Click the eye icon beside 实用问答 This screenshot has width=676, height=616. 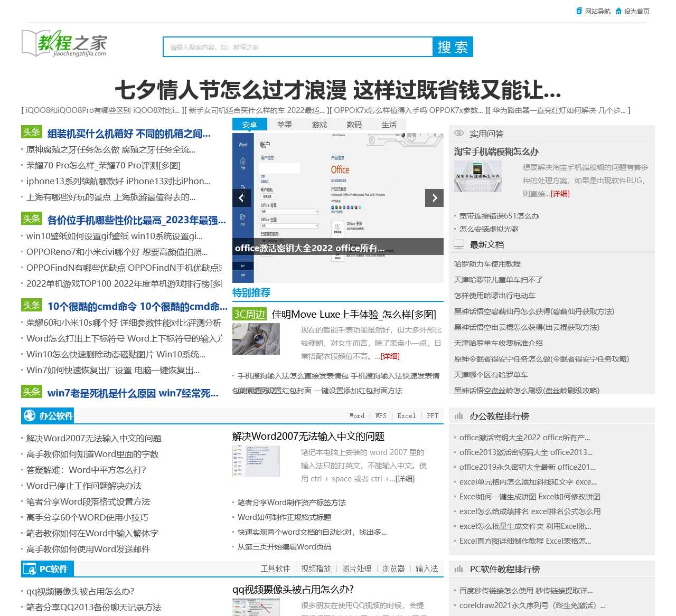(x=459, y=134)
